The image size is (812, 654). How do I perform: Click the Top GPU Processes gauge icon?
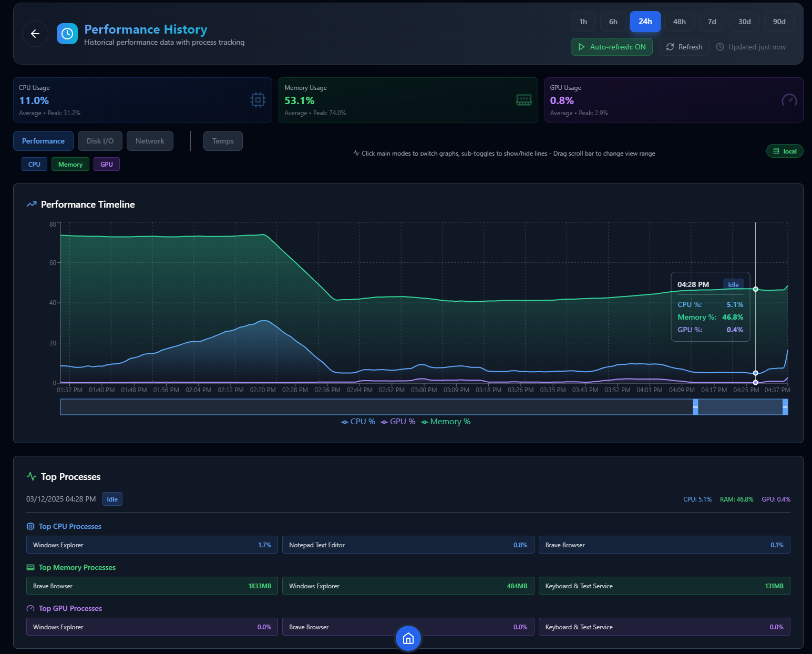click(30, 608)
